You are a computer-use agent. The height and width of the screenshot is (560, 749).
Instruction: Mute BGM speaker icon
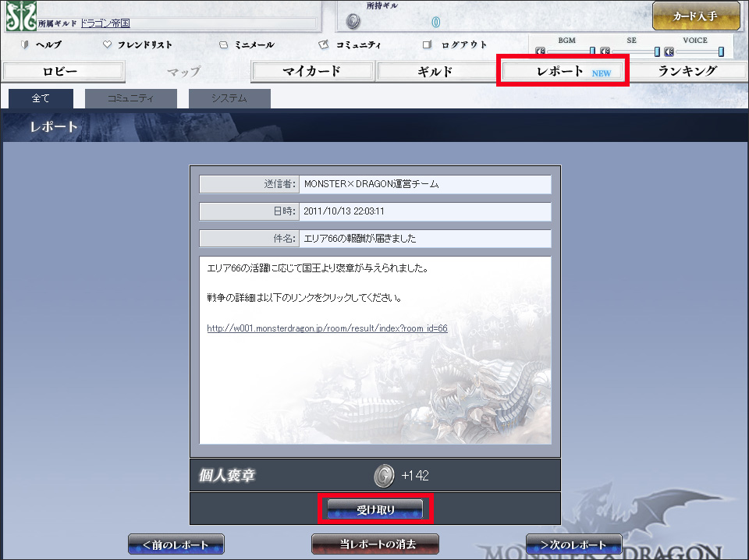(540, 52)
